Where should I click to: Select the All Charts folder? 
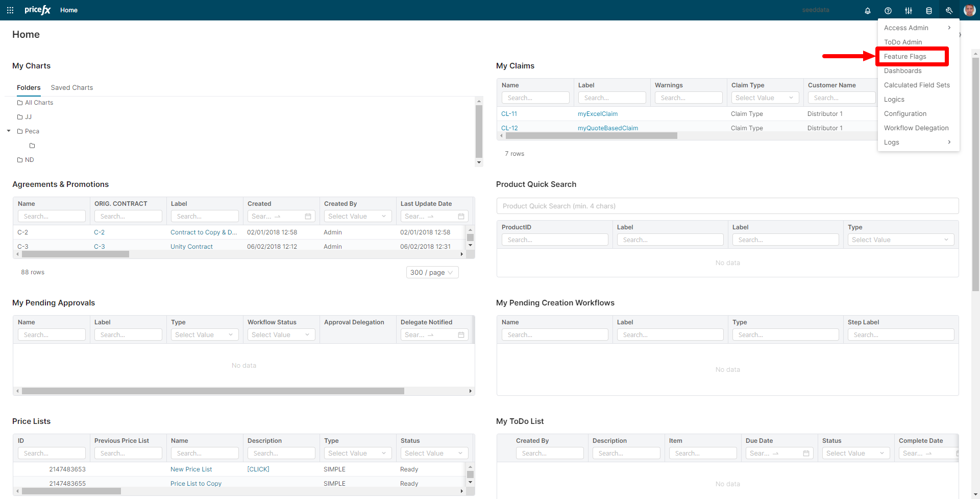point(39,103)
